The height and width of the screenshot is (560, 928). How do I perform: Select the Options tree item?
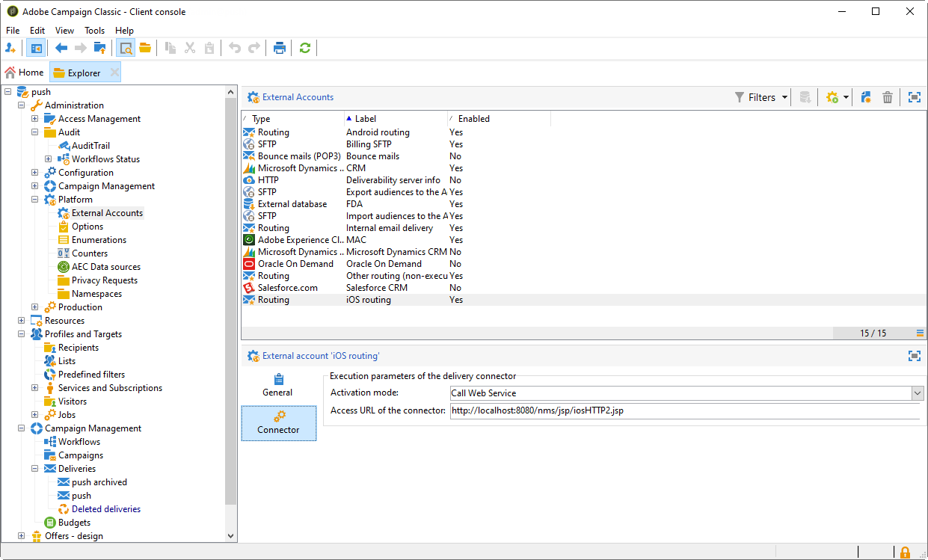pyautogui.click(x=87, y=227)
